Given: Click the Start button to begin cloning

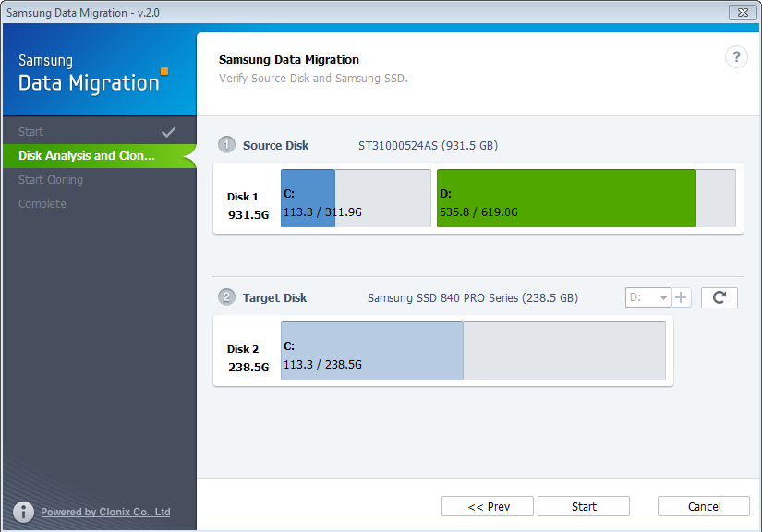Looking at the screenshot, I should 584,506.
